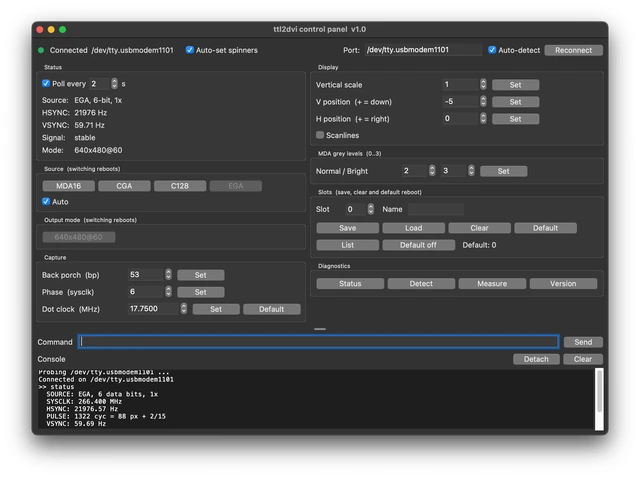Click Set for MDA grey levels

click(504, 171)
